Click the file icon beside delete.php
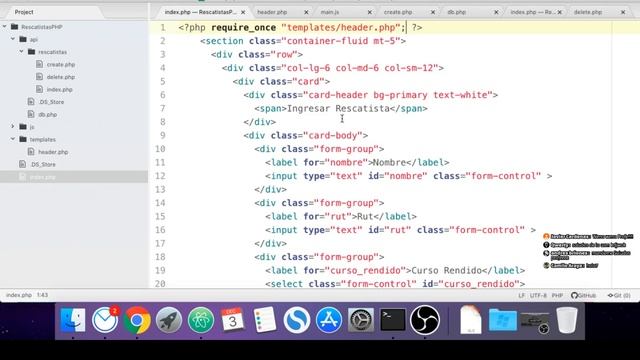The width and height of the screenshot is (640, 360). point(39,77)
